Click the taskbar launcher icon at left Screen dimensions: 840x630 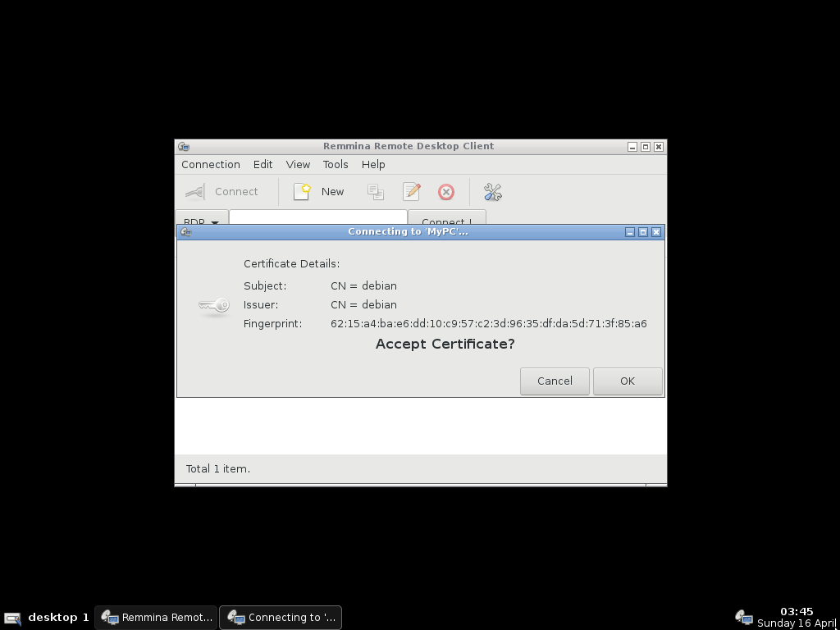12,619
